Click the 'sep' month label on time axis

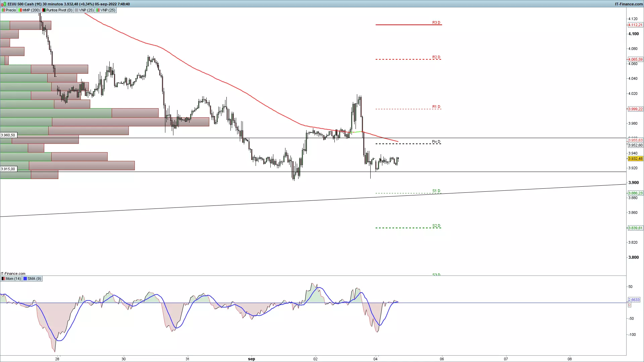coord(252,359)
